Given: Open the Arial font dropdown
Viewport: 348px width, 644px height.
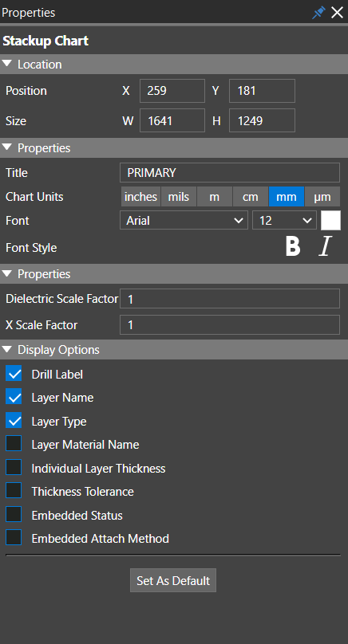Looking at the screenshot, I should tap(184, 221).
